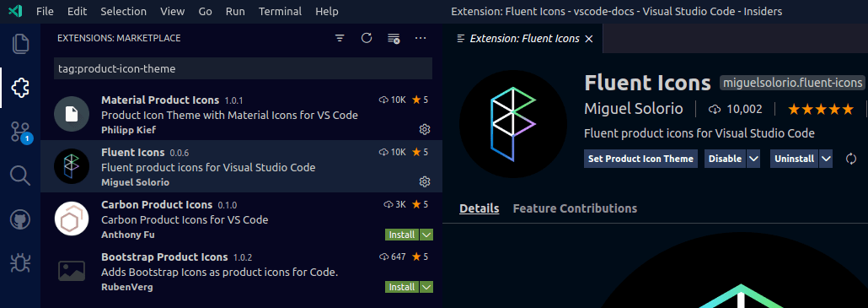
Task: Focus the extensions search box
Action: click(243, 68)
